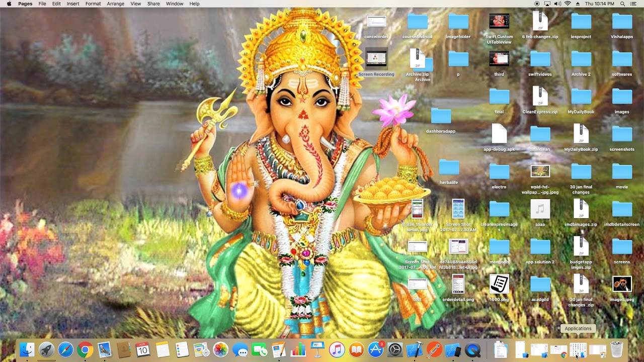644x362 pixels.
Task: Open the Help menu
Action: pyautogui.click(x=195, y=4)
